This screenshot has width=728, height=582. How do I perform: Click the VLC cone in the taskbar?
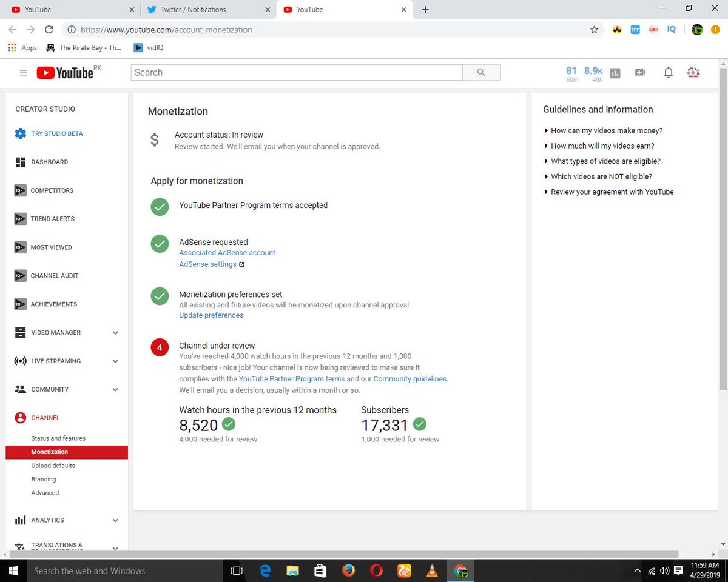click(432, 570)
